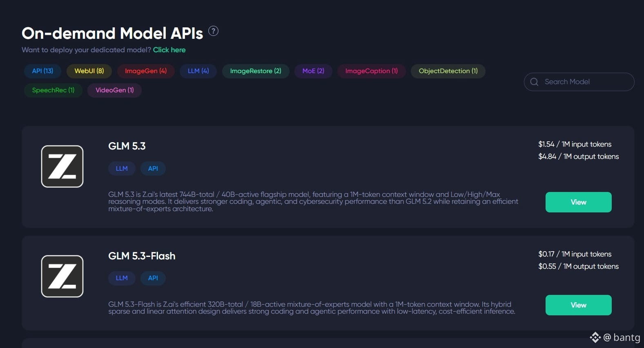
Task: Click the LLM tag on GLM 5.3-Flash
Action: (122, 278)
